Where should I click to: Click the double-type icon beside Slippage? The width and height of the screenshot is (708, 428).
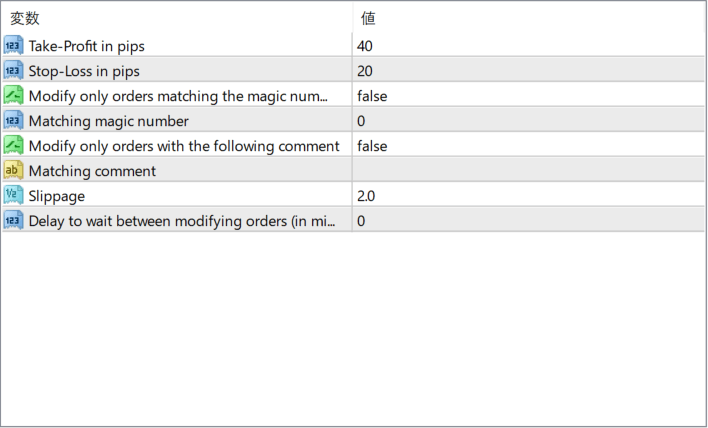pos(13,195)
